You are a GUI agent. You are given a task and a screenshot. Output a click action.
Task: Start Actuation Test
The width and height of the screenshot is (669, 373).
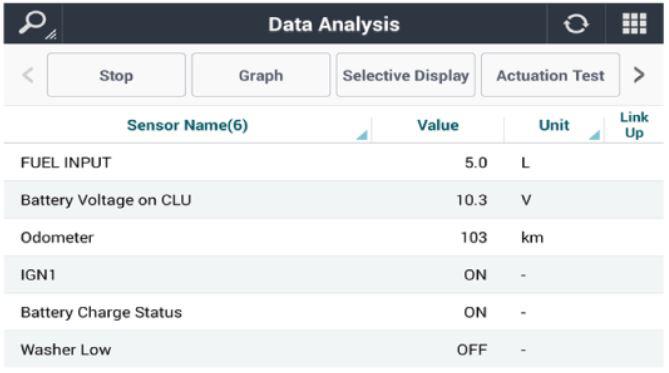(550, 75)
